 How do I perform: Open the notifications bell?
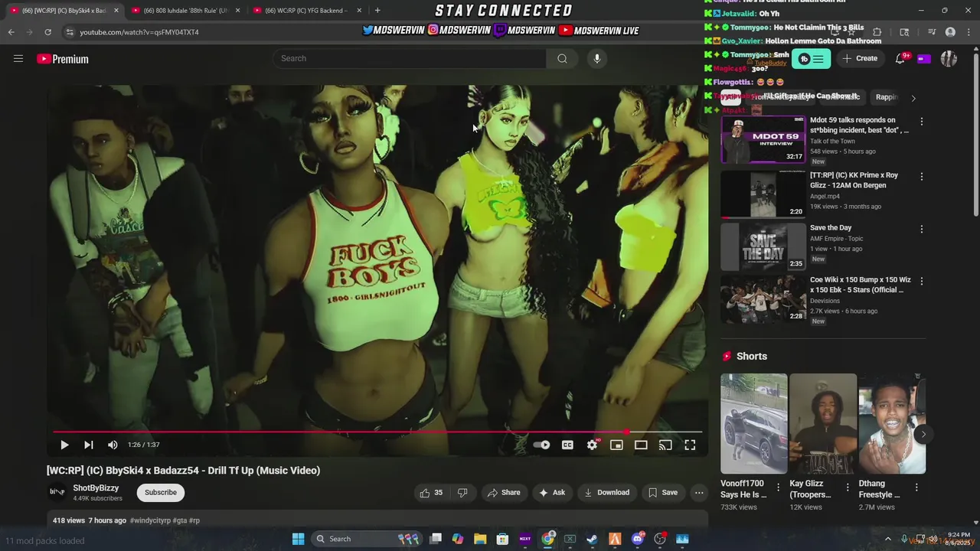(900, 59)
